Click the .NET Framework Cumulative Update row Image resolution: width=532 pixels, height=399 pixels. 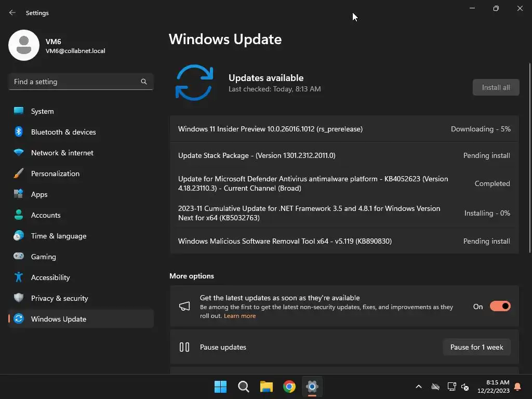coord(344,213)
